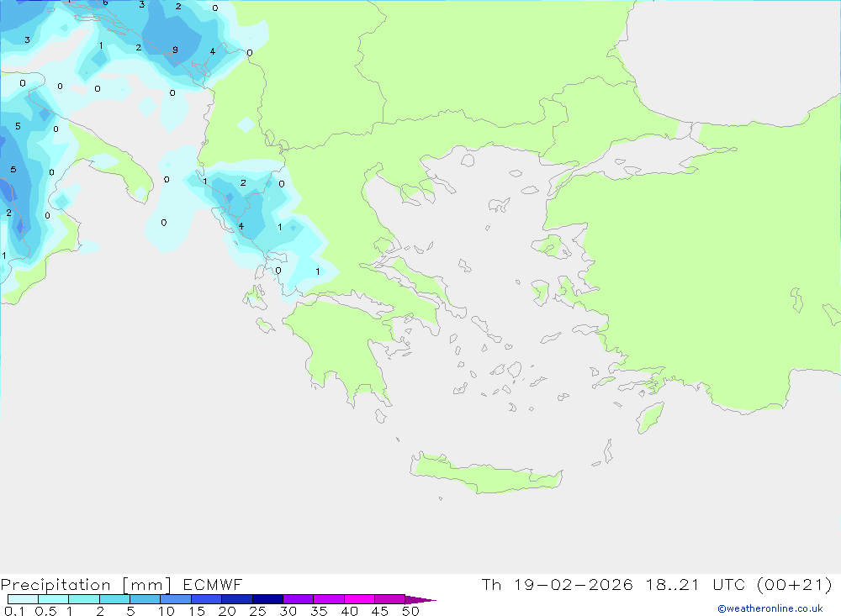Select the 45–50 mm legend swatch
The width and height of the screenshot is (841, 616).
tap(390, 599)
